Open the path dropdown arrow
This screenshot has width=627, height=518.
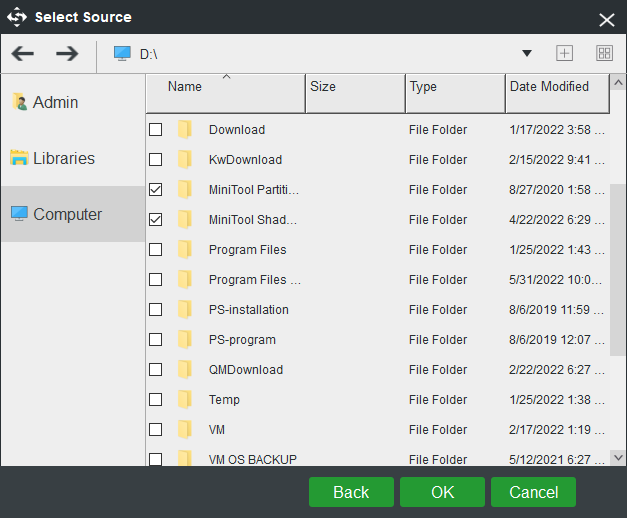click(x=527, y=53)
